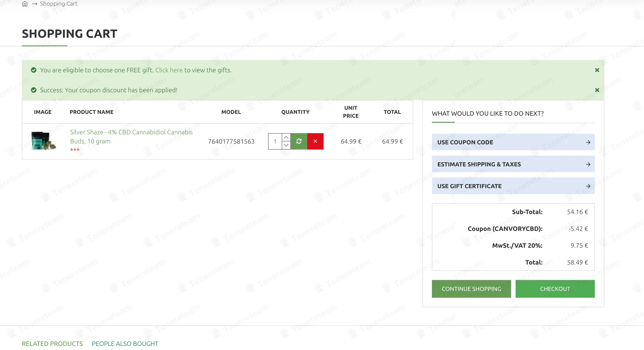Switch to People Also Bought tab
Screen dimensions: 644x350
pyautogui.click(x=125, y=343)
